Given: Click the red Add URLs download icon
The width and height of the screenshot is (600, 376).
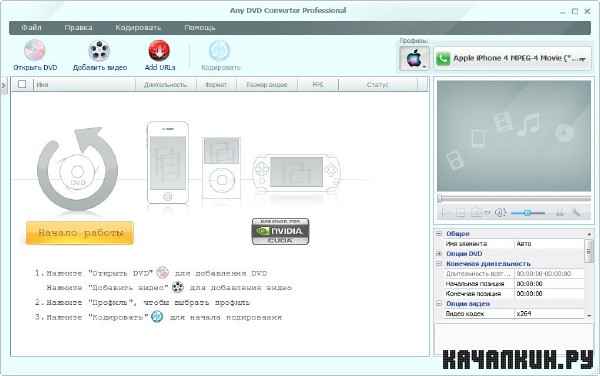Looking at the screenshot, I should pos(159,51).
